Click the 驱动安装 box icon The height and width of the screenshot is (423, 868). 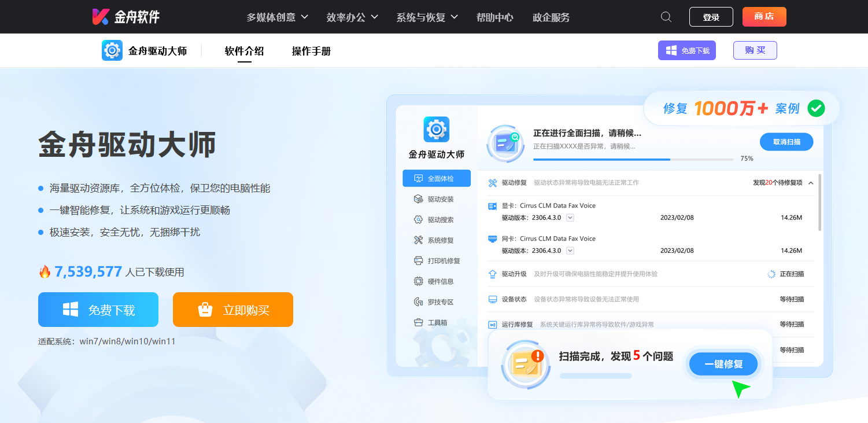[x=419, y=199]
